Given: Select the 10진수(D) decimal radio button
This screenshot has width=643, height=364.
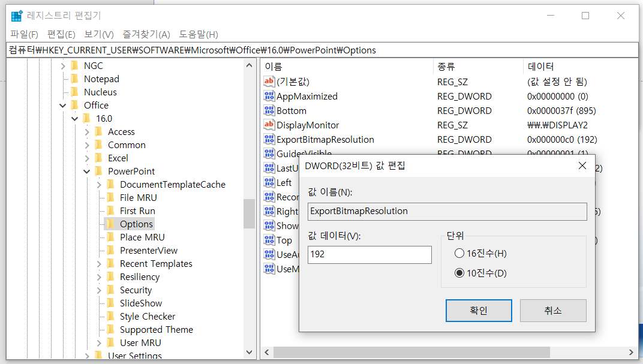Looking at the screenshot, I should pyautogui.click(x=459, y=273).
